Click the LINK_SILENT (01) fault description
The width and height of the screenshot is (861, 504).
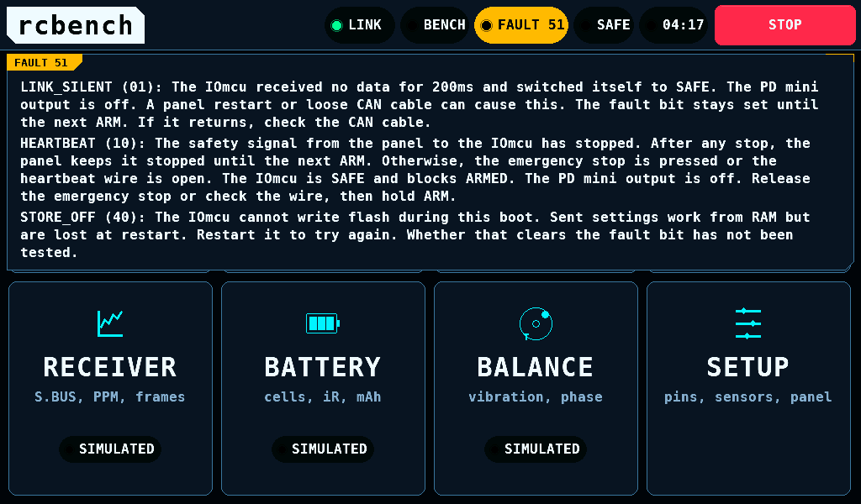(420, 104)
